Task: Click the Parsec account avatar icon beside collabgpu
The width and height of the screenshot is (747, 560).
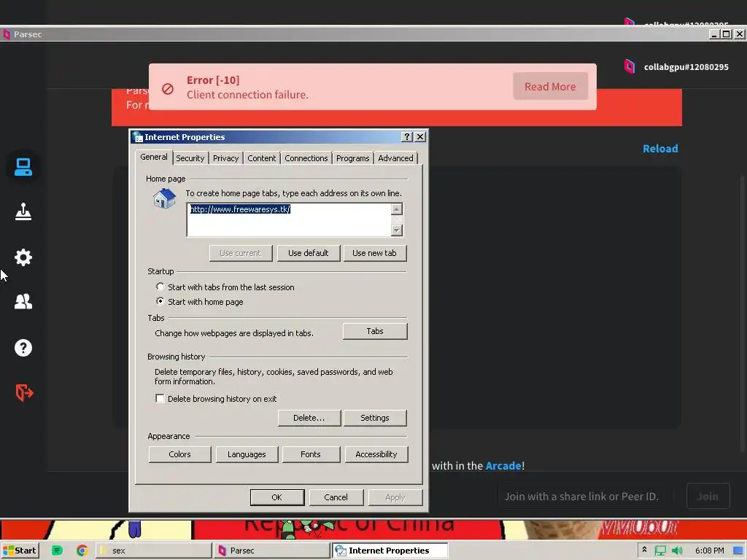Action: 630,66
